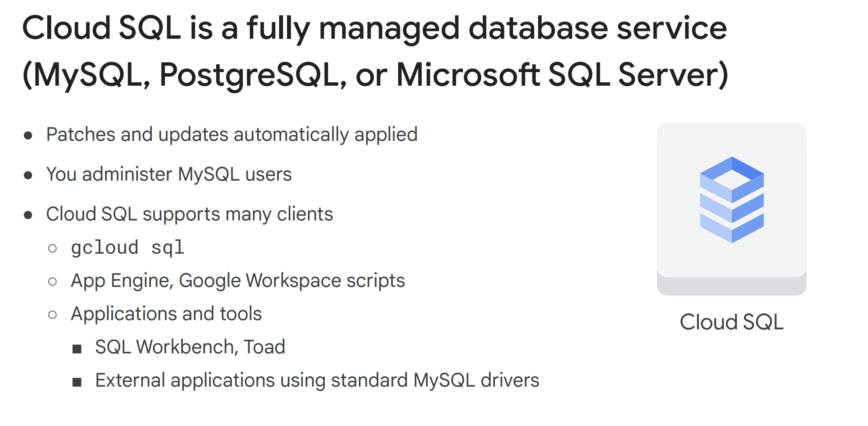Click the Cloud SQL label under icon

(731, 322)
